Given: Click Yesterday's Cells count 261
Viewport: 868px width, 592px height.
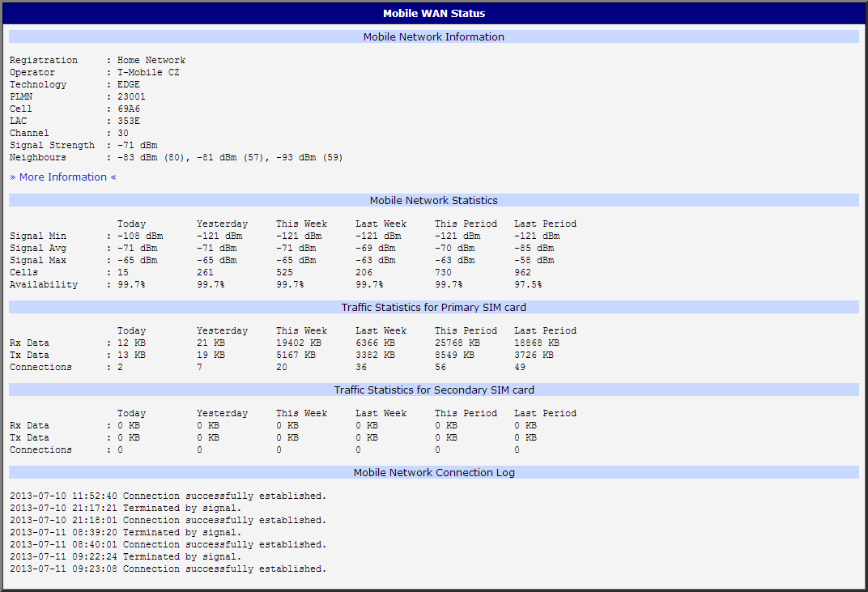Looking at the screenshot, I should pyautogui.click(x=205, y=273).
